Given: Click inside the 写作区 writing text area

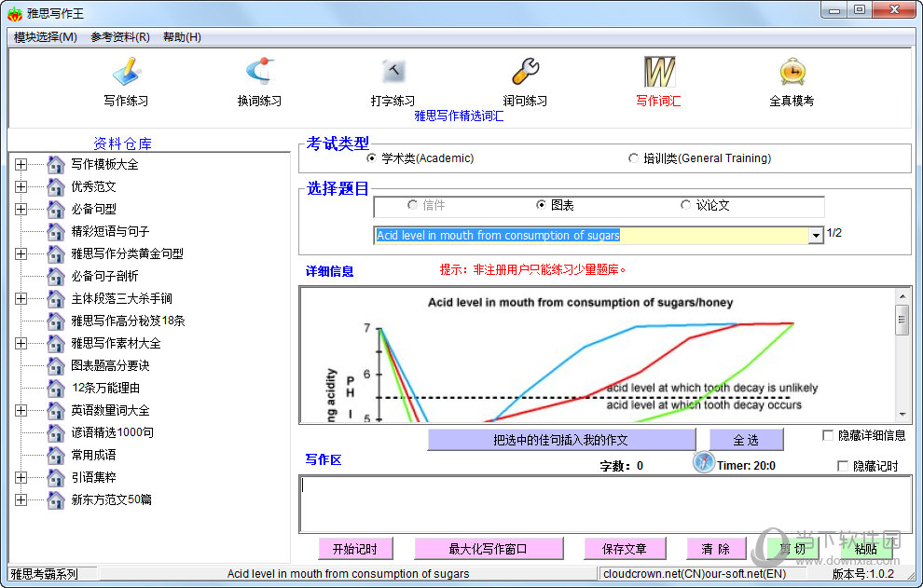Looking at the screenshot, I should 604,503.
